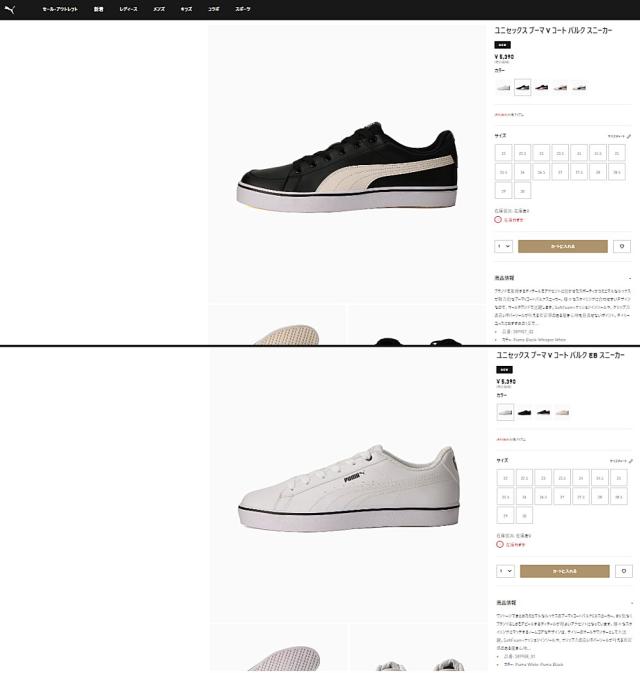Select size 29 for the white EB sneaker
640x673 pixels.
click(506, 515)
